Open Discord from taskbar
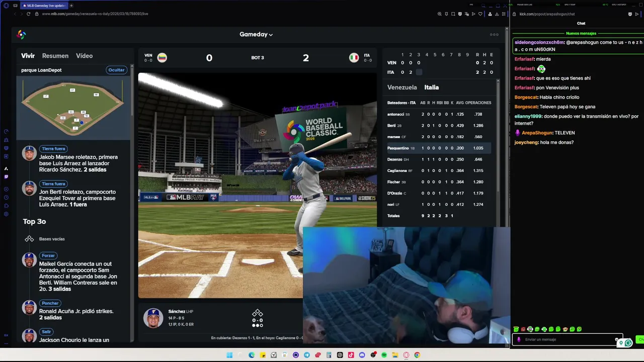The height and width of the screenshot is (362, 644). point(362,355)
